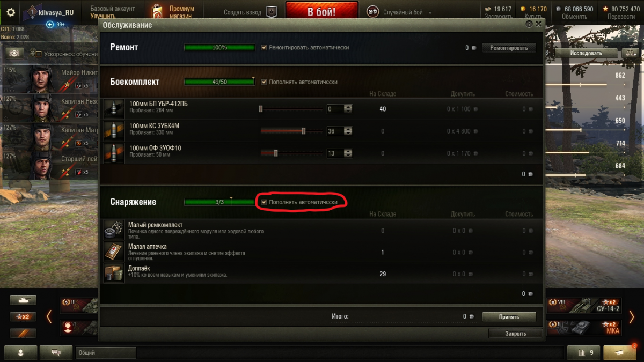Click the Общий chat input field
644x362 pixels.
click(106, 353)
